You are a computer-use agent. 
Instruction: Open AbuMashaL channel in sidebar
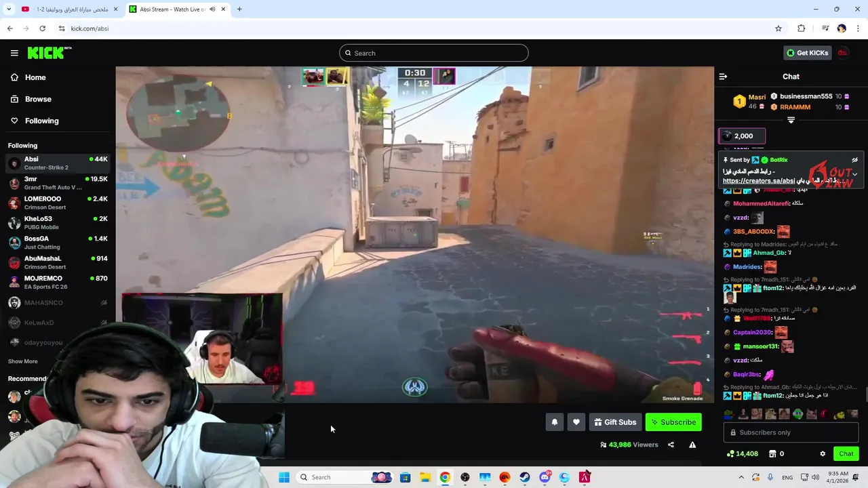point(58,262)
